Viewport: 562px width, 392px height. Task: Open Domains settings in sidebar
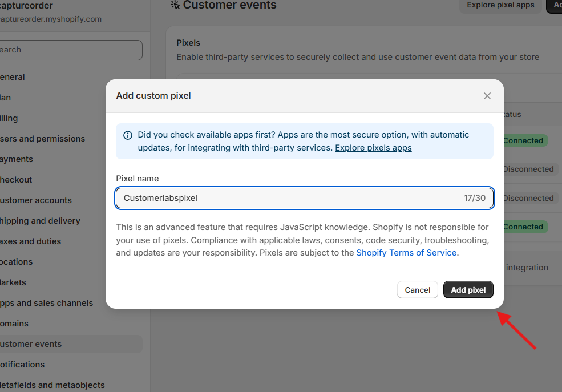pos(14,324)
